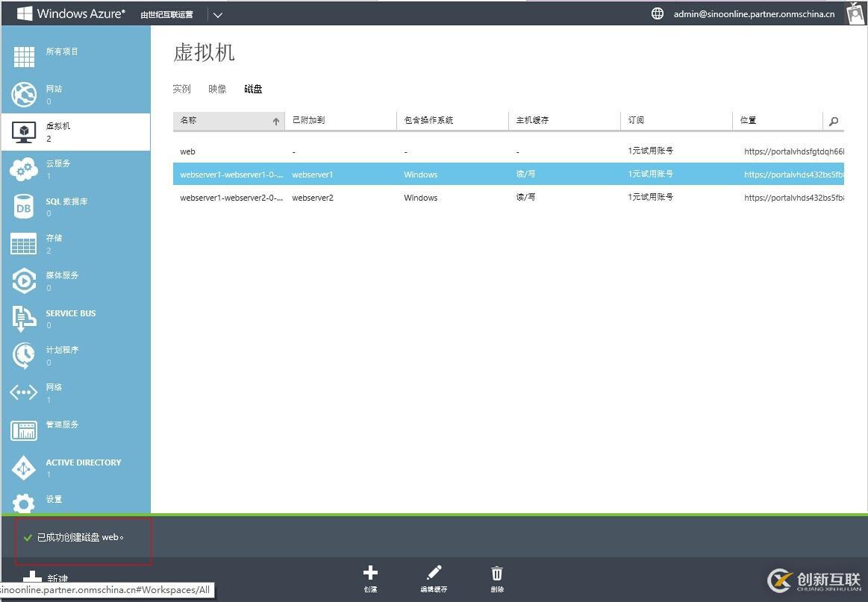Select the webserver1-webserver1-0 disk name
The image size is (868, 602).
(x=231, y=175)
